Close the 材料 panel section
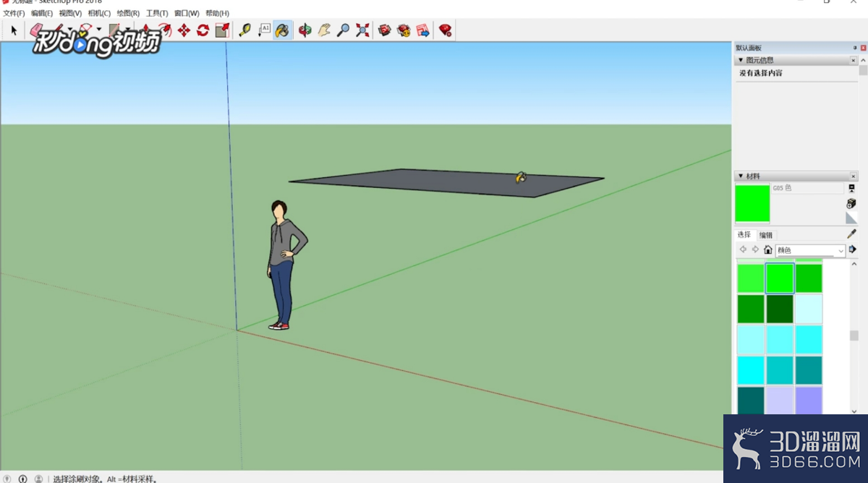The height and width of the screenshot is (483, 868). (854, 176)
